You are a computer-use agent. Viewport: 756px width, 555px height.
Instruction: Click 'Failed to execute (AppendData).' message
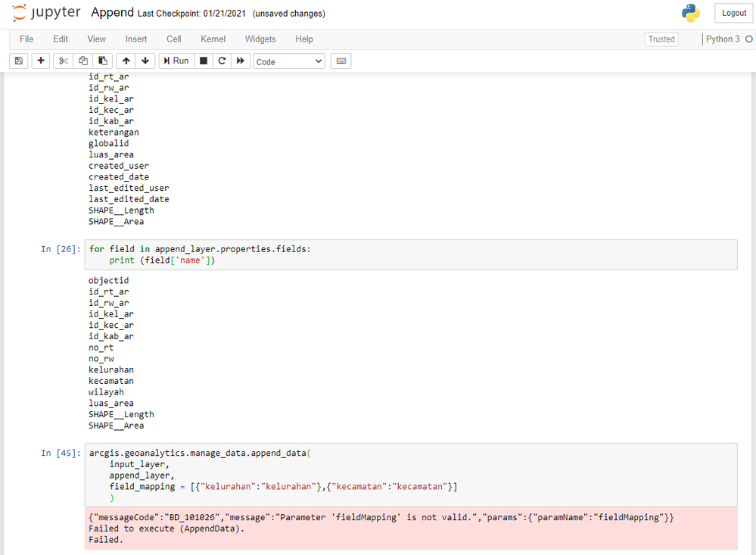(166, 528)
